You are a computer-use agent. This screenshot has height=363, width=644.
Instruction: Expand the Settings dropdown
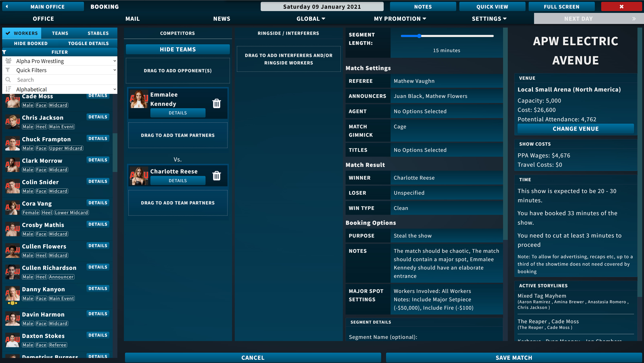click(x=489, y=19)
